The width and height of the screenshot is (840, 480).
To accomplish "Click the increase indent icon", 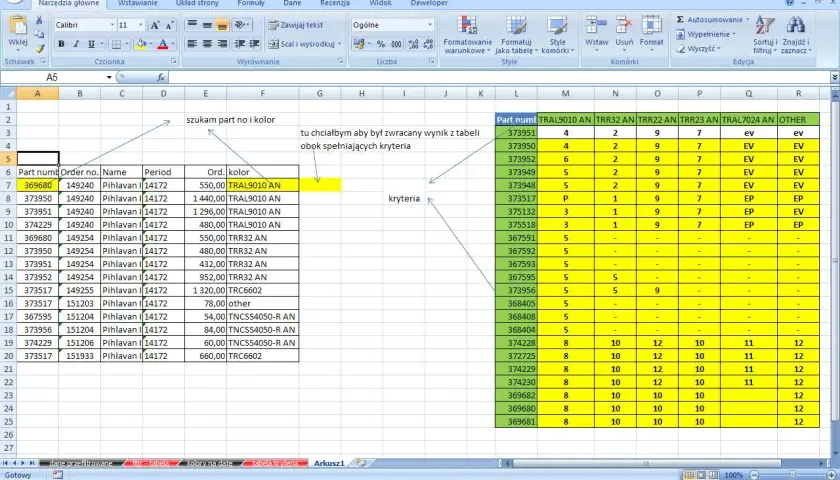I will coord(254,44).
